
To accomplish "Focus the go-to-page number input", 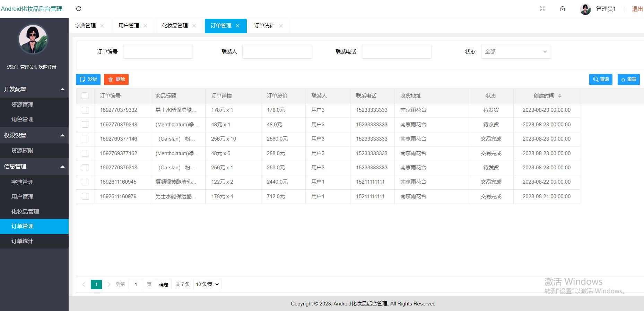I will 136,285.
